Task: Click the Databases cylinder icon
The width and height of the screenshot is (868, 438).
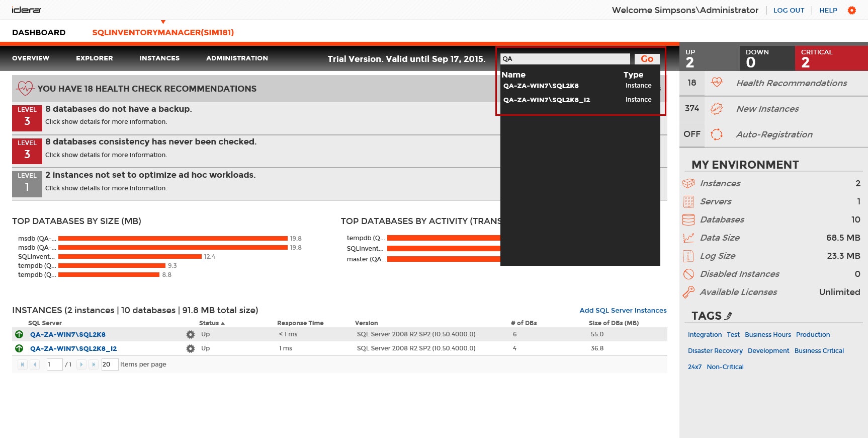Action: pos(688,220)
